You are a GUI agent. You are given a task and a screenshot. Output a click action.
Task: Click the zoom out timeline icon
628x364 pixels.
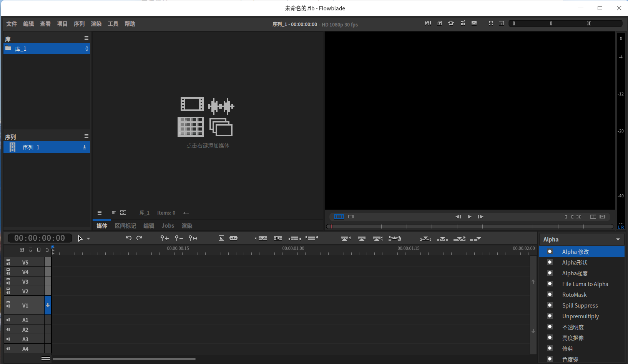click(179, 238)
